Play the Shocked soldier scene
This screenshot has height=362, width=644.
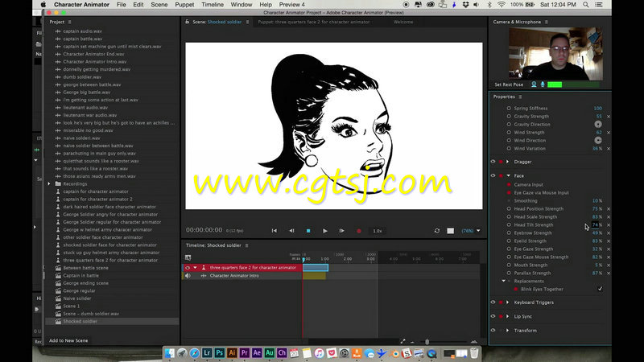pyautogui.click(x=325, y=231)
